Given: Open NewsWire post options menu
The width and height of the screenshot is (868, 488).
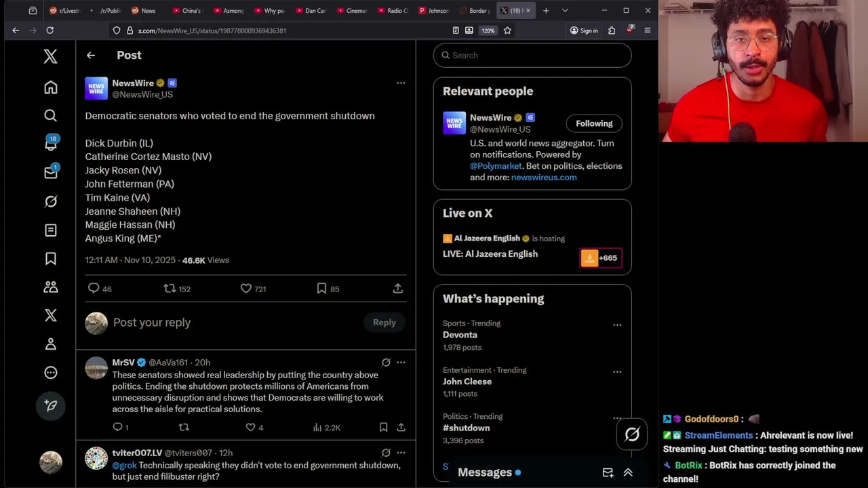Looking at the screenshot, I should click(x=401, y=83).
